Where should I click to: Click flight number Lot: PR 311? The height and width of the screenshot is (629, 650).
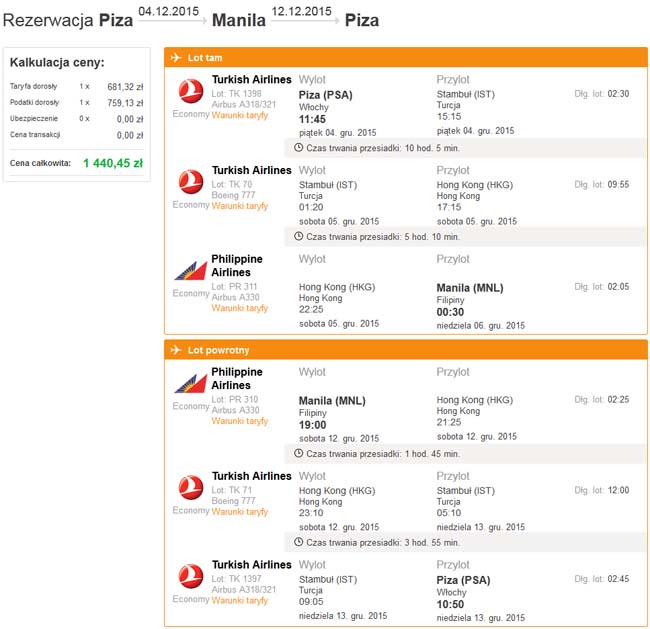point(234,286)
